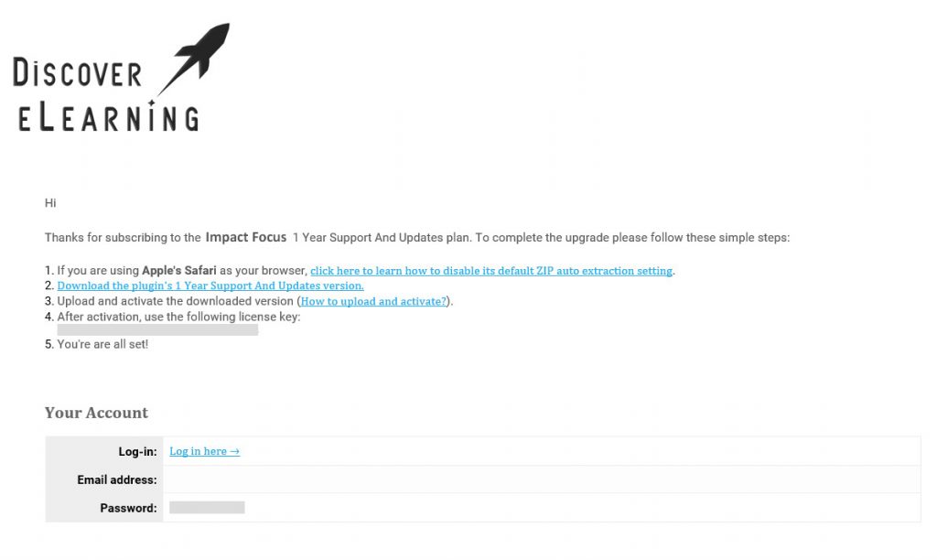Click the arrow in Log in here link
Viewport: 937px width, 560px height.
pyautogui.click(x=235, y=451)
